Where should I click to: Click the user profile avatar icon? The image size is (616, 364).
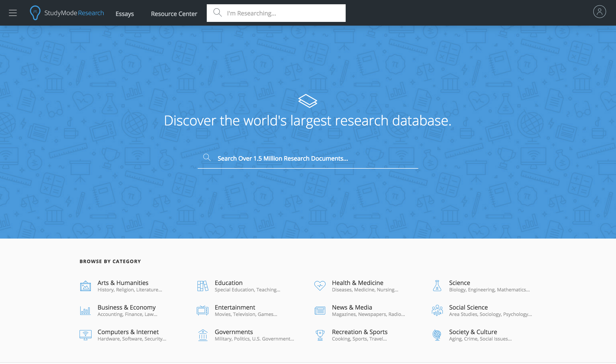tap(599, 12)
